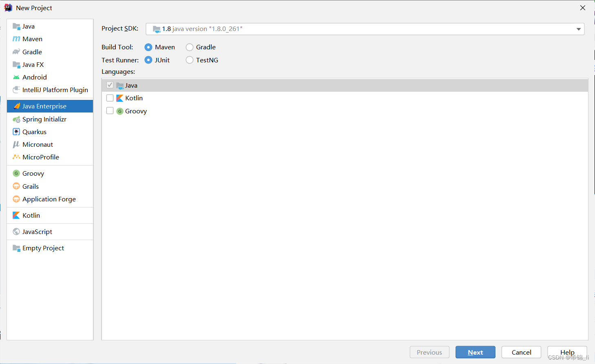Click the Java FX folder icon
This screenshot has width=595, height=364.
click(x=16, y=64)
